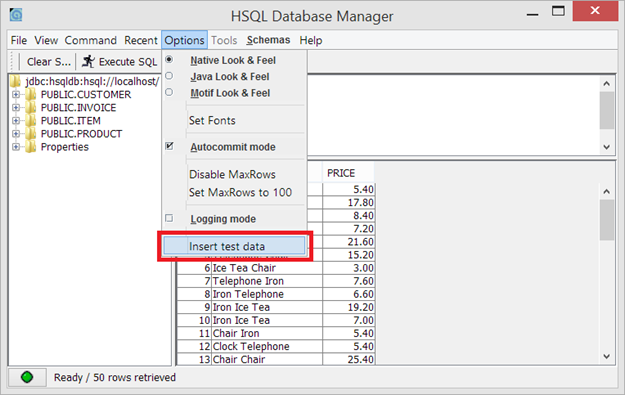Select Iron Ice Tea row number 9
Screen dimensions: 625x395
(x=276, y=307)
